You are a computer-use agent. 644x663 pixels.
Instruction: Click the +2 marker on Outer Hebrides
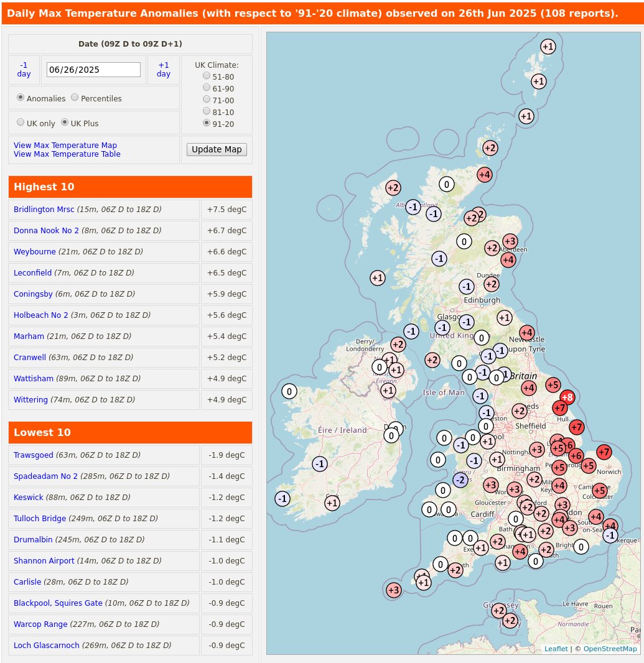pyautogui.click(x=393, y=188)
